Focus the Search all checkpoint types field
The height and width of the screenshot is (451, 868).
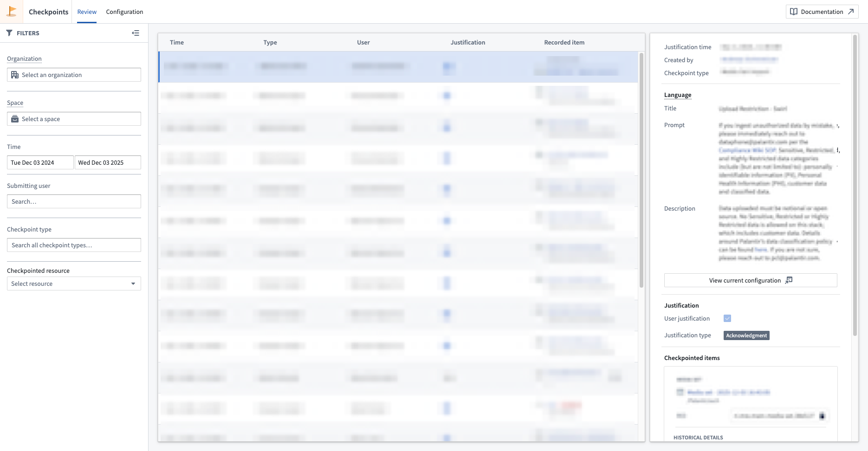pos(74,245)
